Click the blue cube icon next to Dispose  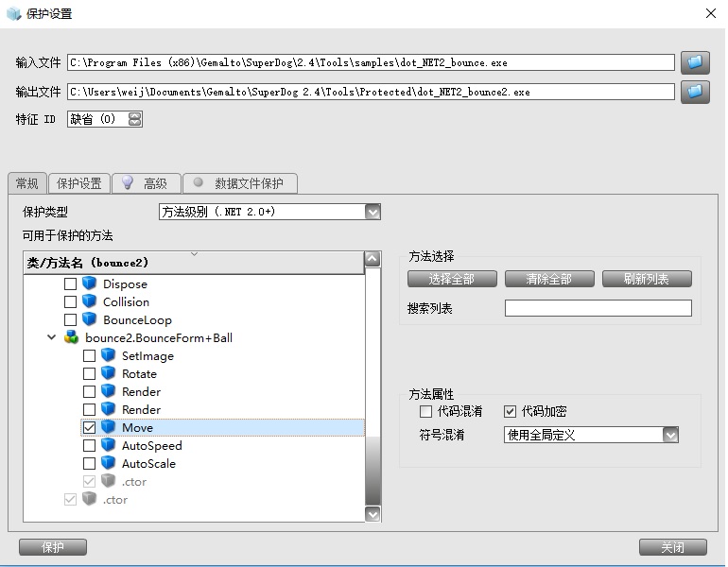point(90,283)
